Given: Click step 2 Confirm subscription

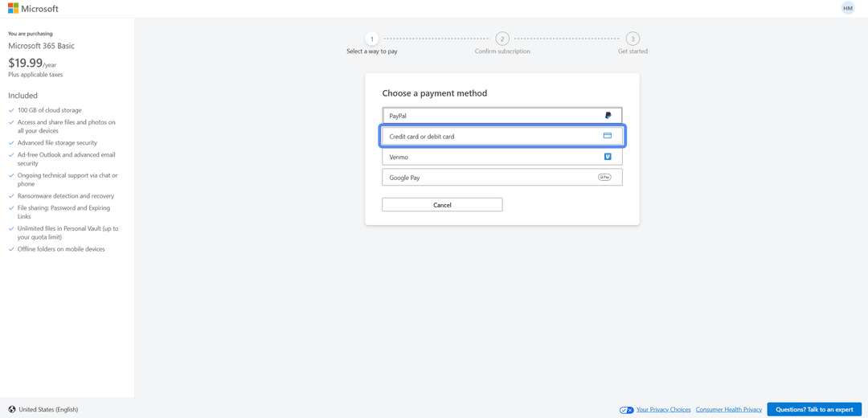Looking at the screenshot, I should 502,43.
